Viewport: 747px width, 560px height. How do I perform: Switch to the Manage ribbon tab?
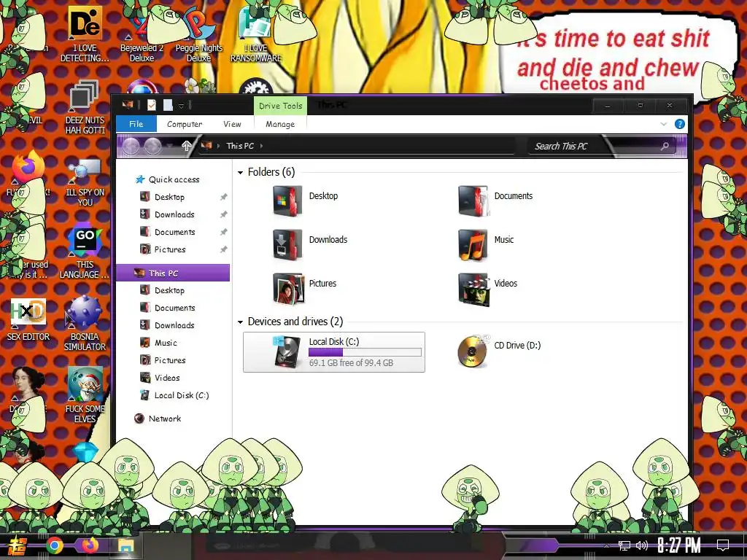pyautogui.click(x=280, y=124)
